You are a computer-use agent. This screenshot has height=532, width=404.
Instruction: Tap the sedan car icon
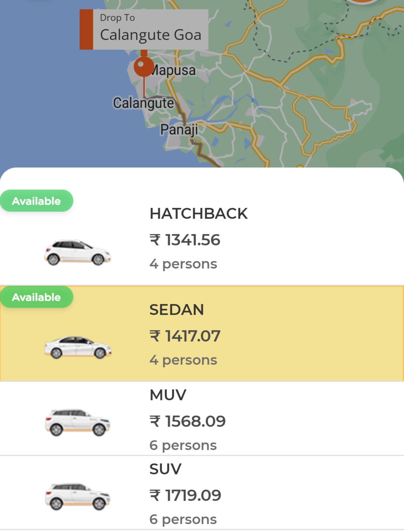point(78,348)
